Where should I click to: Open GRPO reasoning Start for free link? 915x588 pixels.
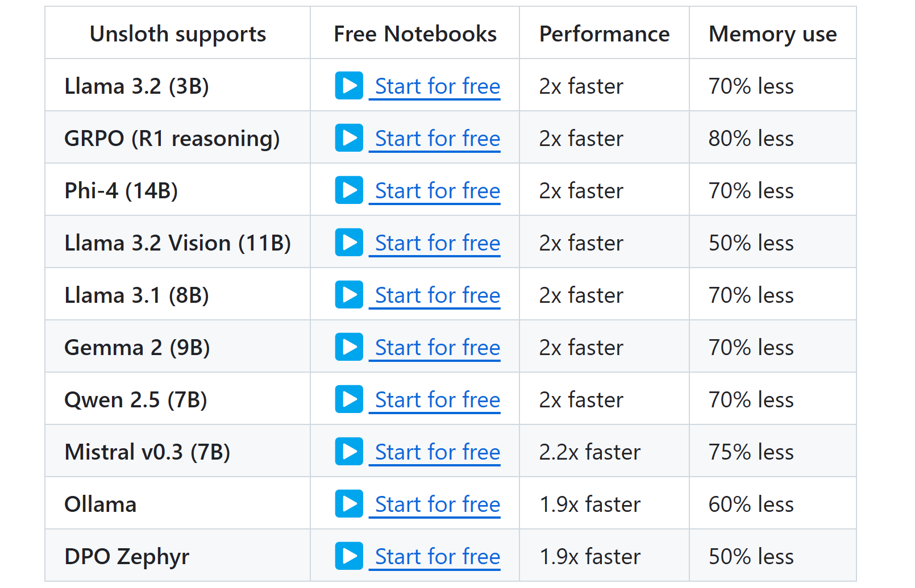[437, 139]
